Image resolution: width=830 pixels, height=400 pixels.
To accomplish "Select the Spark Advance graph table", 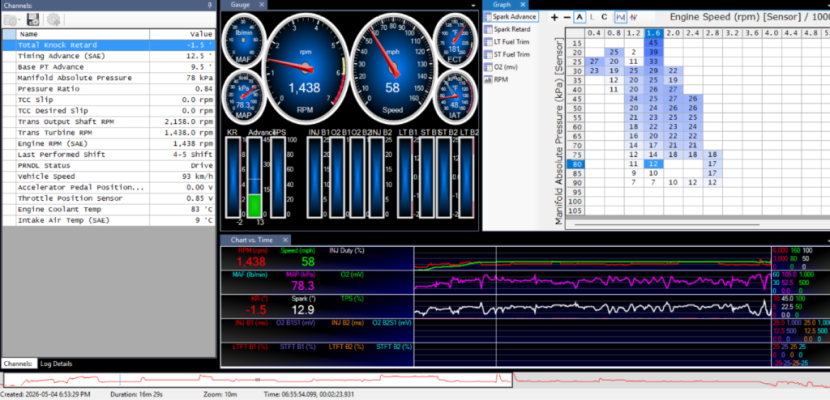I will 511,17.
